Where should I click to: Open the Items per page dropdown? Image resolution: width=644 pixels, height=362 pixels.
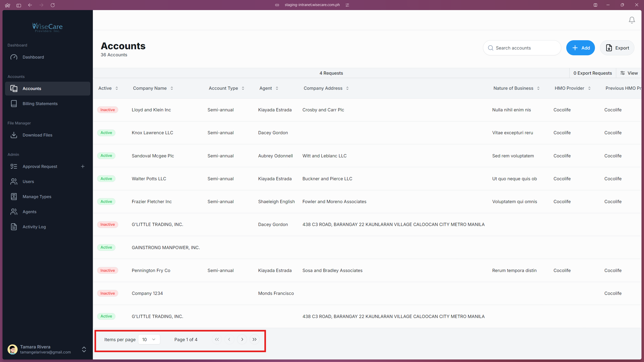[x=149, y=339]
